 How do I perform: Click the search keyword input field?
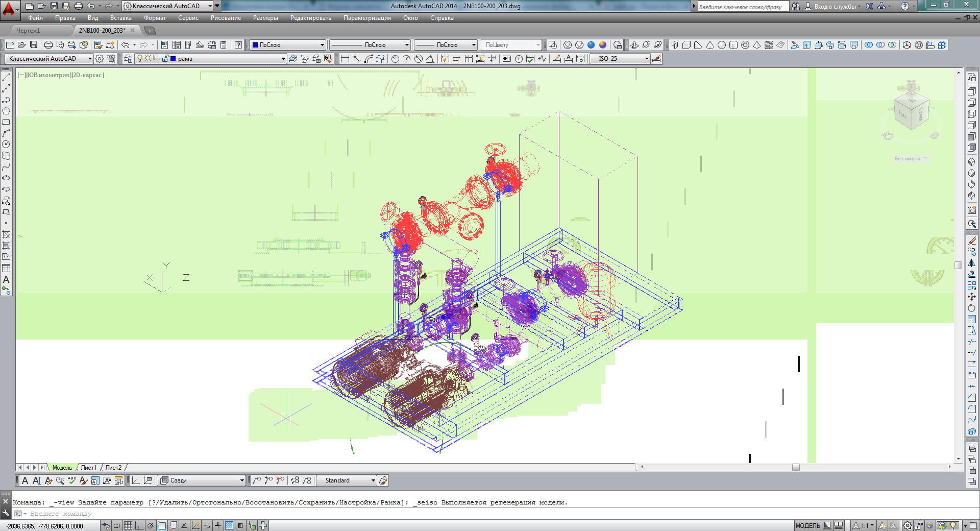[x=743, y=7]
